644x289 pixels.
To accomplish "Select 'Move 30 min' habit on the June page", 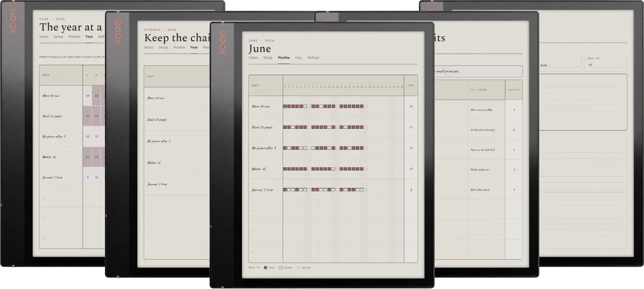I will 261,106.
